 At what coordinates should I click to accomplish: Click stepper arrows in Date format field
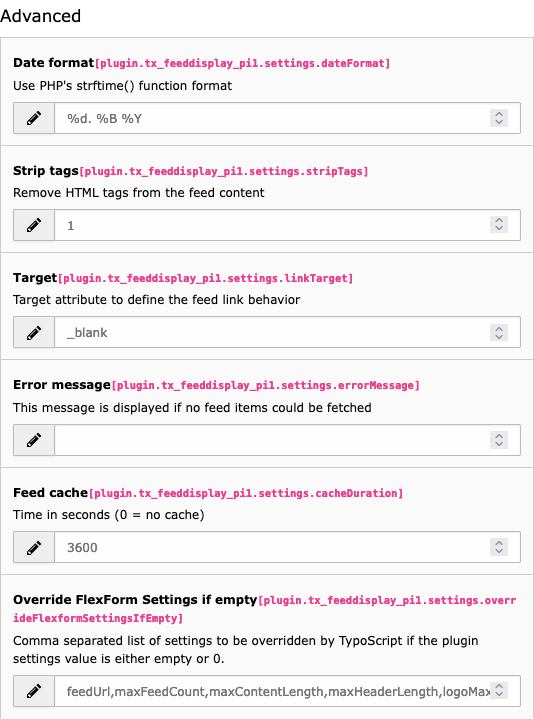[499, 118]
